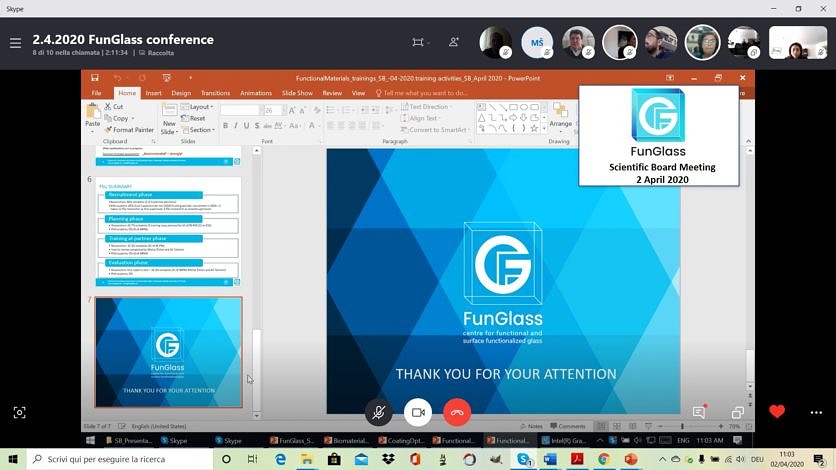836x470 pixels.
Task: Toggle the microphone mute button
Action: [379, 412]
